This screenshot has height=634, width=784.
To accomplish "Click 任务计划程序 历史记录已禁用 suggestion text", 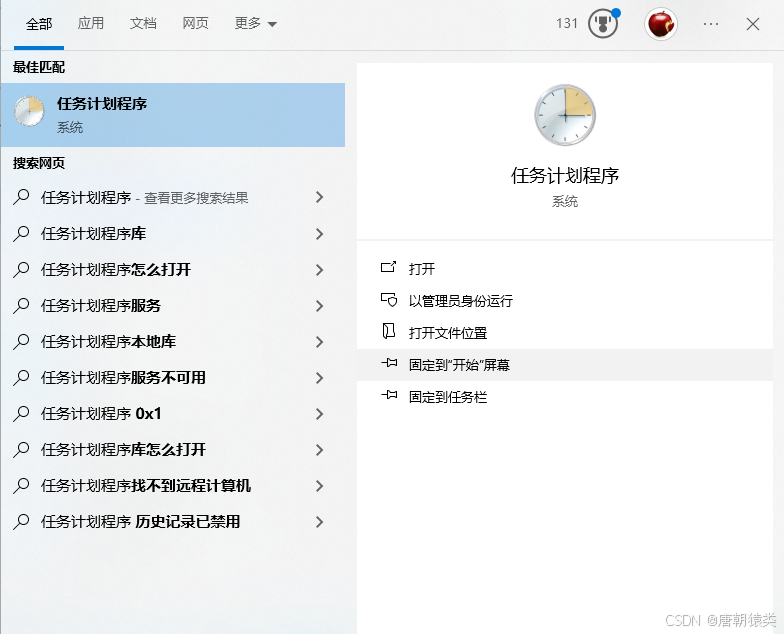I will 140,522.
